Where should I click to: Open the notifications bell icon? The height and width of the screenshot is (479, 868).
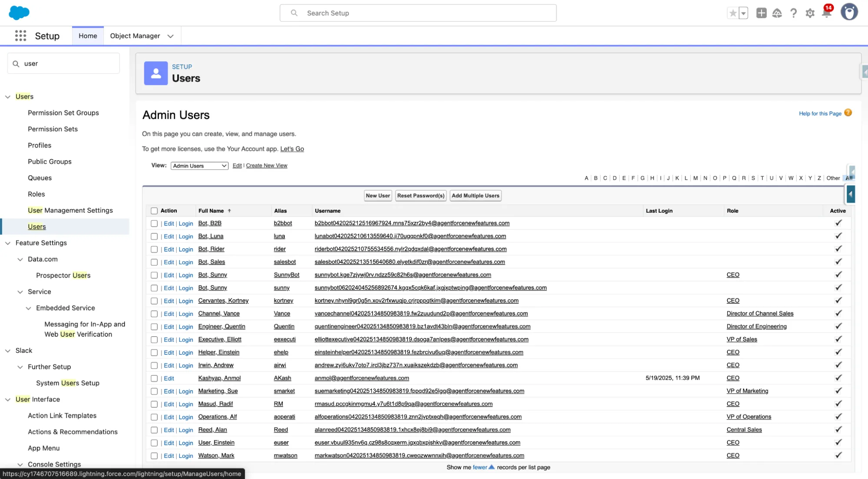[826, 13]
